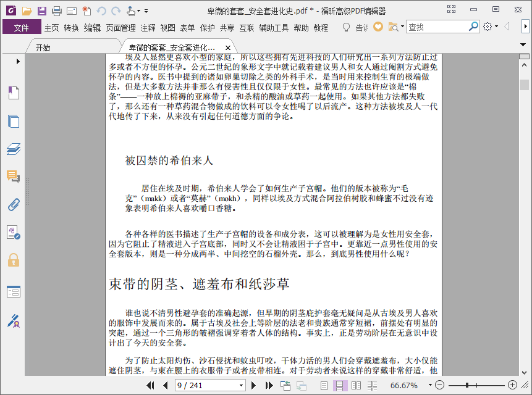The height and width of the screenshot is (395, 532).
Task: Click the Save icon in quick toolbar
Action: [42, 11]
